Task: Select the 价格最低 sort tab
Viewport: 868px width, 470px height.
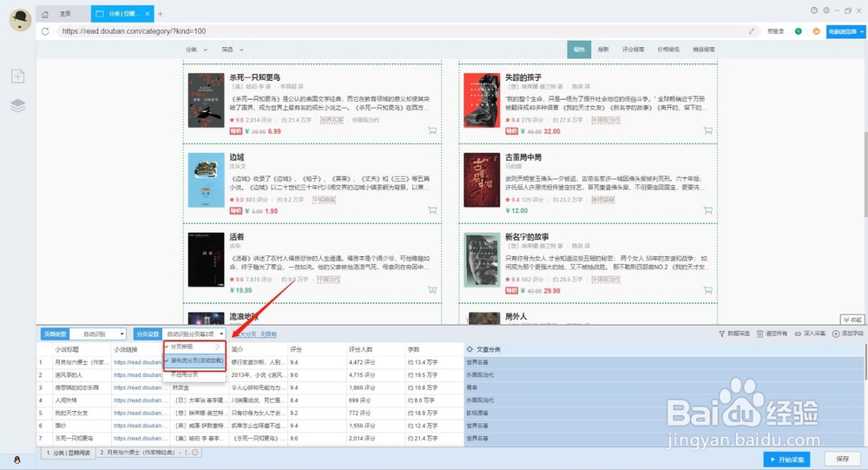Action: (668, 50)
